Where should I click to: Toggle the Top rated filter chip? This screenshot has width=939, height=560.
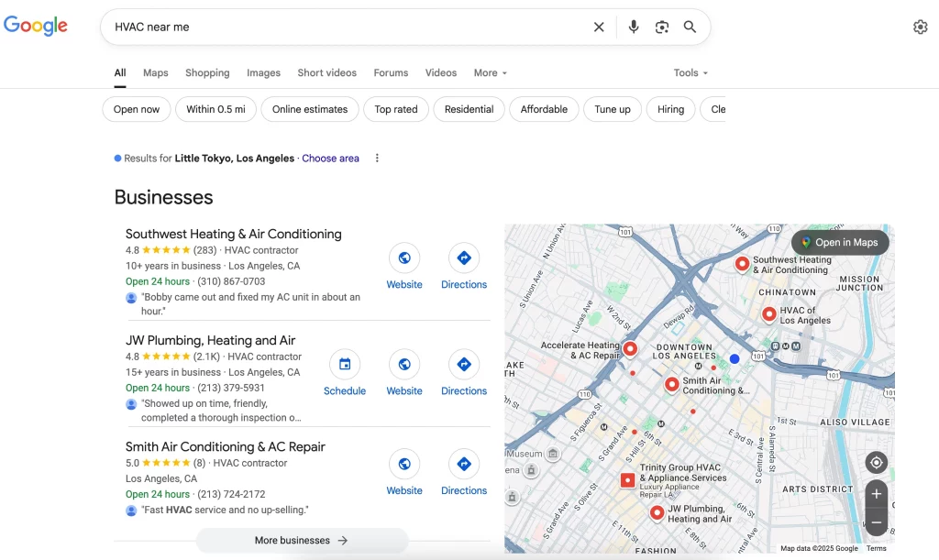tap(396, 109)
